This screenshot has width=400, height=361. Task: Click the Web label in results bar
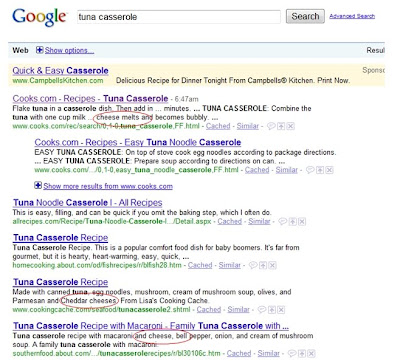(x=20, y=50)
